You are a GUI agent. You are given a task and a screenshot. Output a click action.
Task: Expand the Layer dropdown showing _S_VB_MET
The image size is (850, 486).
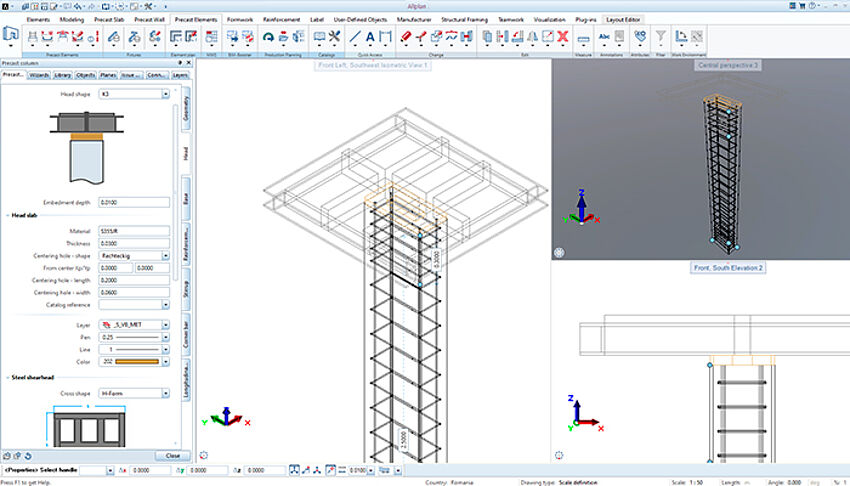[164, 325]
